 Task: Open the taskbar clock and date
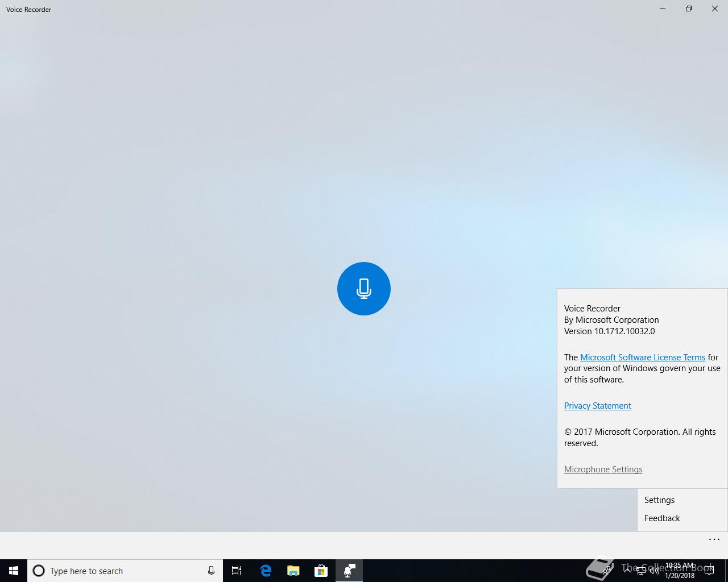click(x=680, y=571)
